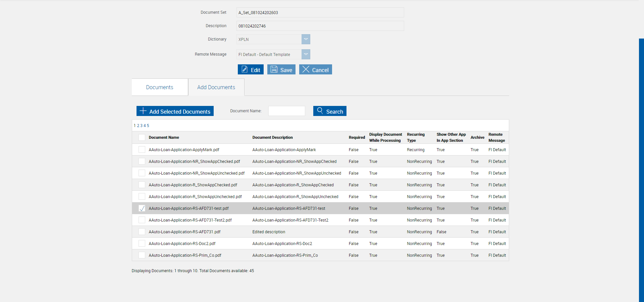Click the Document Set name field
Screen dimensions: 644x302
(320, 12)
